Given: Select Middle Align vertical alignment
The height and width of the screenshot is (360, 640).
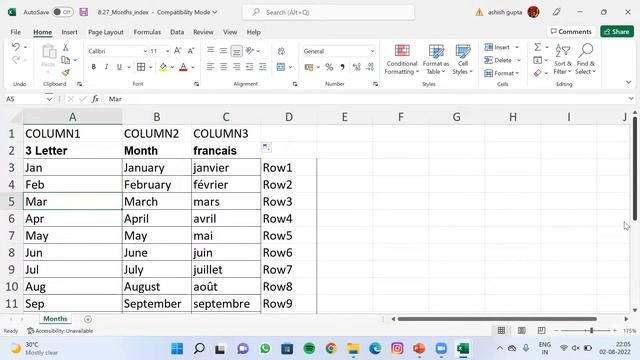Looking at the screenshot, I should [223, 51].
